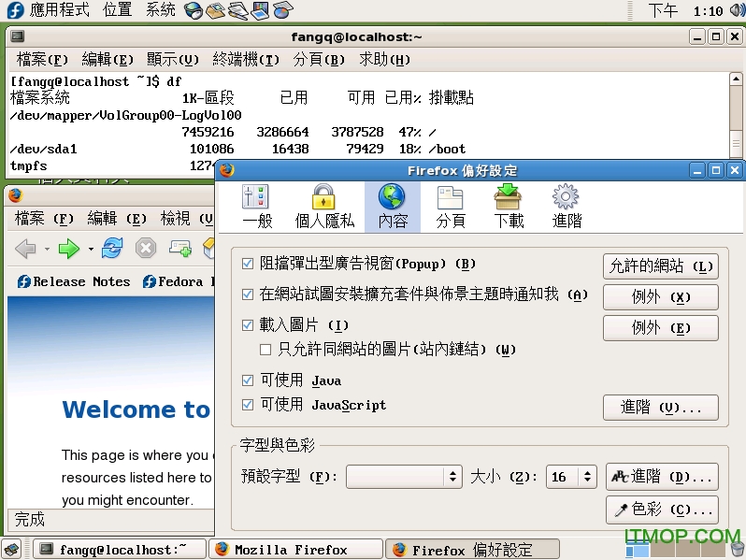Click the green forward arrow in Firefox
Viewport: 746px width, 560px height.
pos(69,249)
